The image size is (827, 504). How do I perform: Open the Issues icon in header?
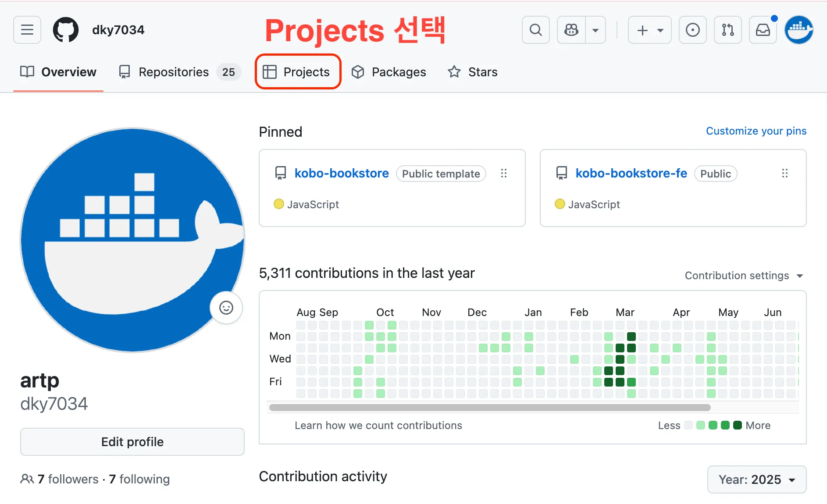click(693, 30)
